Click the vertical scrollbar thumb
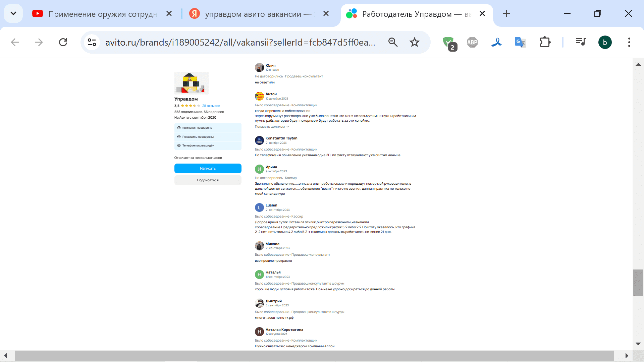The height and width of the screenshot is (362, 644). tap(638, 282)
